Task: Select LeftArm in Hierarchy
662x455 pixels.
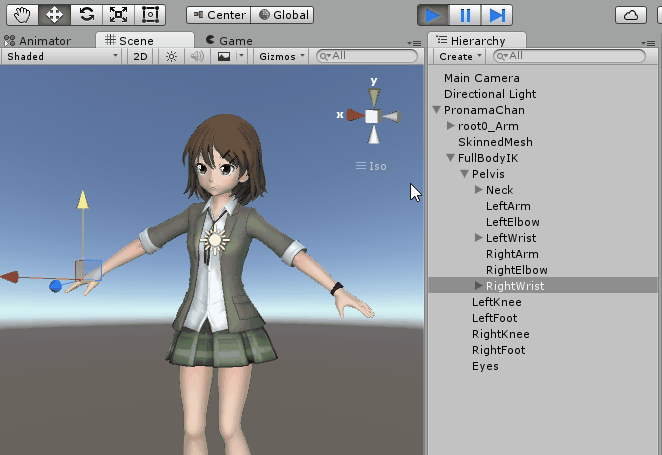Action: point(508,206)
